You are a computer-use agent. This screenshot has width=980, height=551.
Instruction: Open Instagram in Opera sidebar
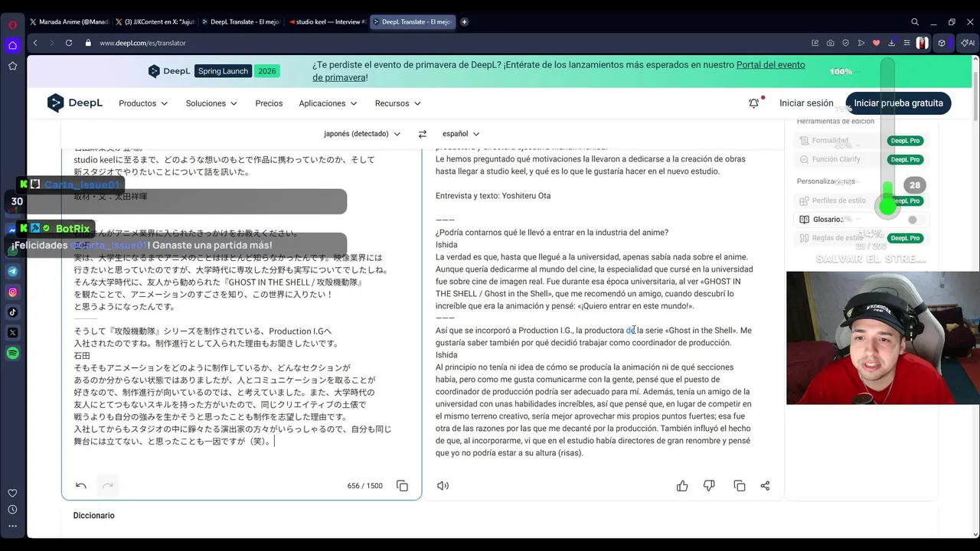click(13, 292)
